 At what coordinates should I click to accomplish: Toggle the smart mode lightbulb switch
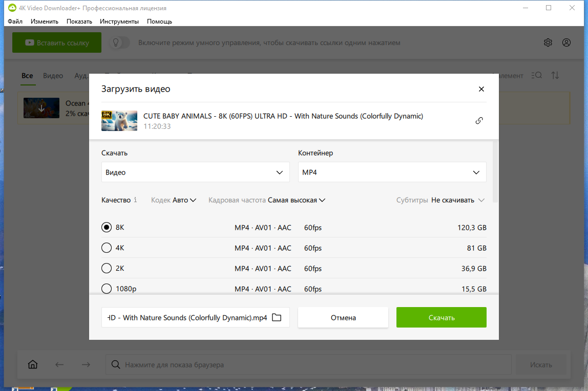point(120,42)
